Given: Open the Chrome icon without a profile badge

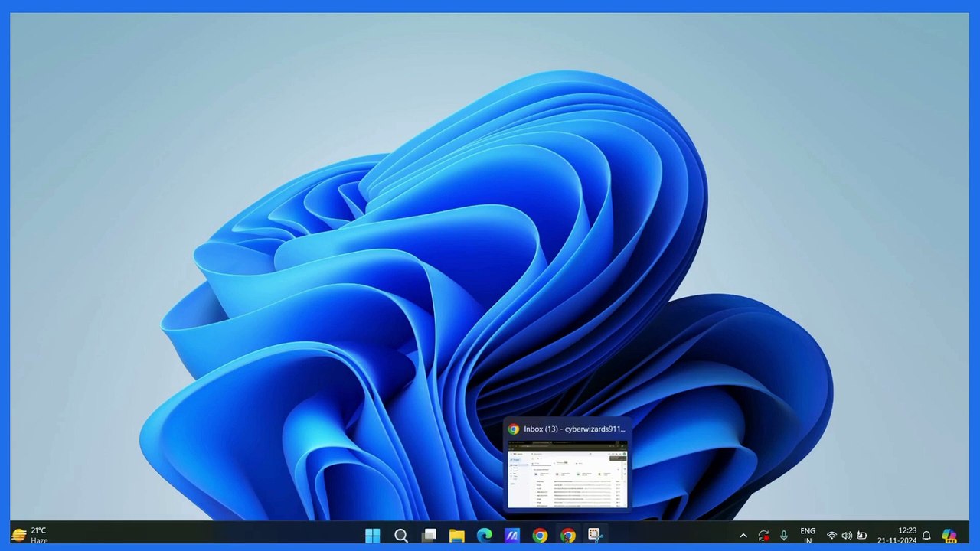Looking at the screenshot, I should point(540,536).
